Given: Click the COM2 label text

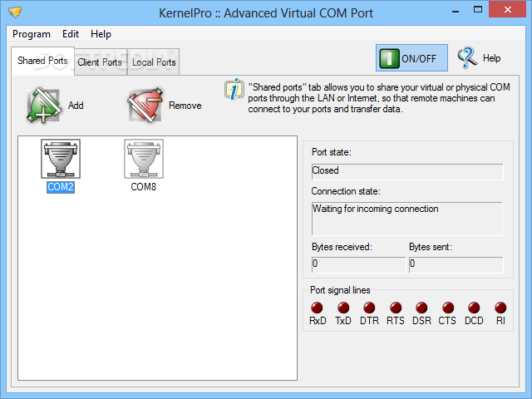Looking at the screenshot, I should [x=61, y=187].
